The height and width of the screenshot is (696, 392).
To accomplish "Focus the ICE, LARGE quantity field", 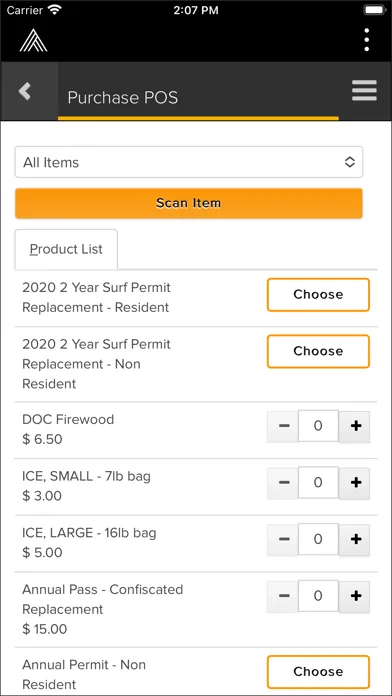I will (318, 539).
